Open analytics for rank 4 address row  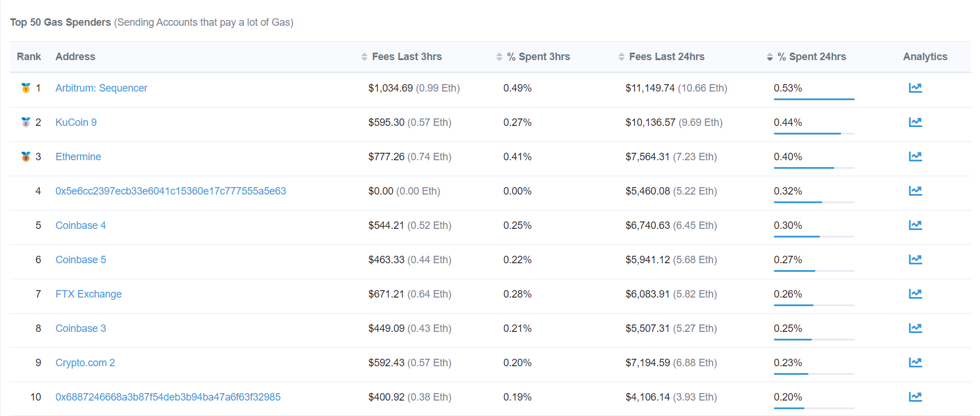pyautogui.click(x=915, y=191)
